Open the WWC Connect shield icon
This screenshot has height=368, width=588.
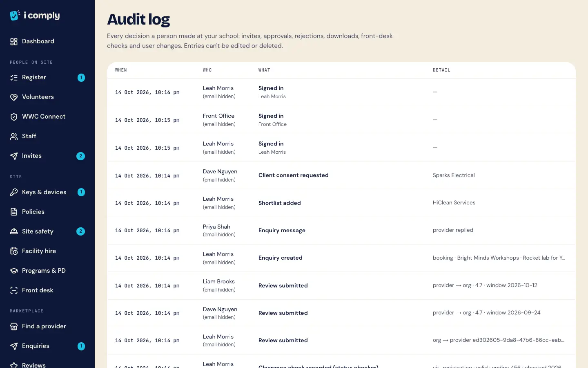14,117
